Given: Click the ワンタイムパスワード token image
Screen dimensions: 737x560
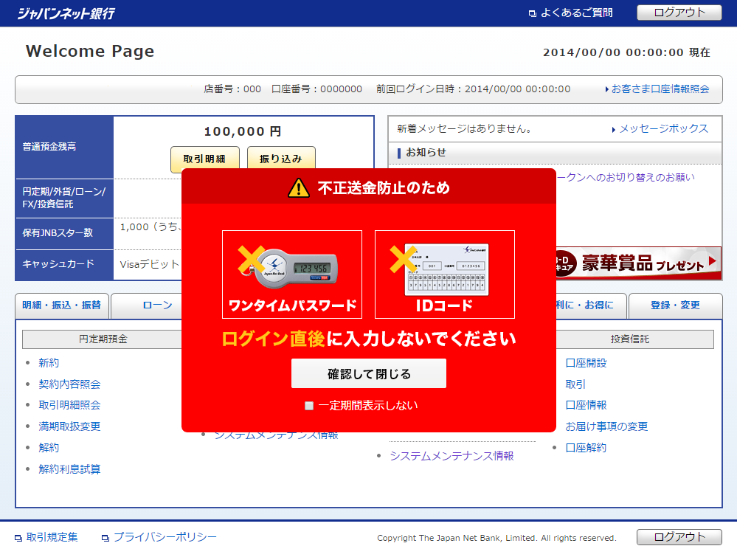Looking at the screenshot, I should point(292,274).
